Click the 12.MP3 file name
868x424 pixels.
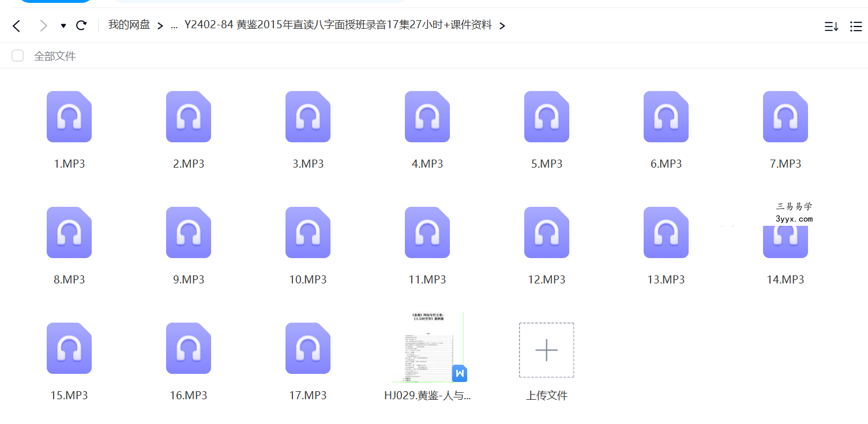(x=547, y=279)
